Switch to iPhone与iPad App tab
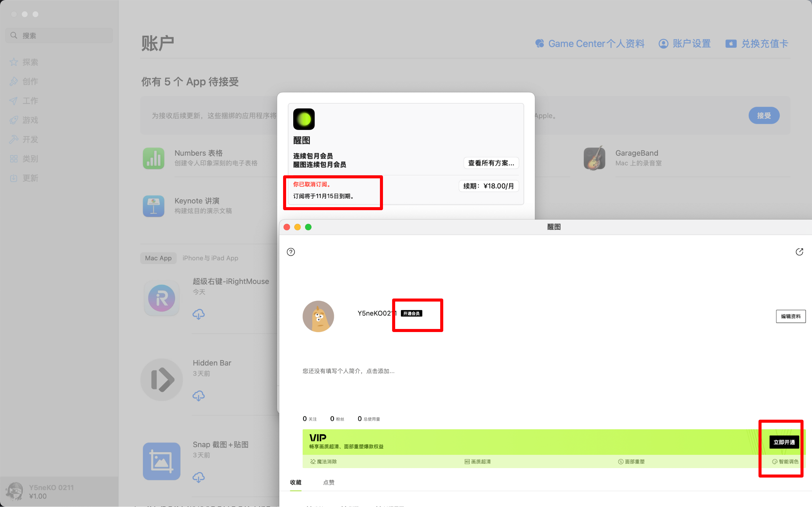Image resolution: width=812 pixels, height=507 pixels. (210, 258)
